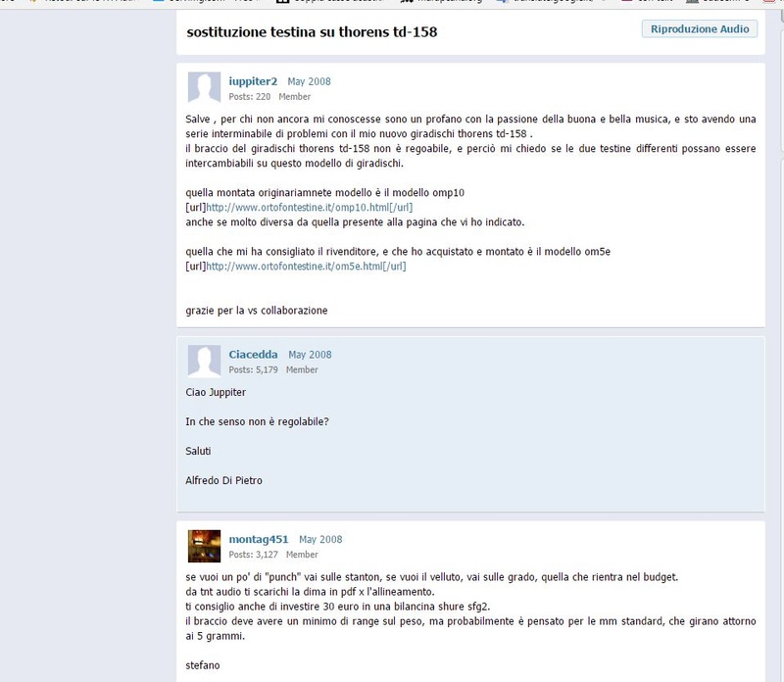
Task: Click the May 2008 date beside Ciacedda
Action: click(x=310, y=355)
